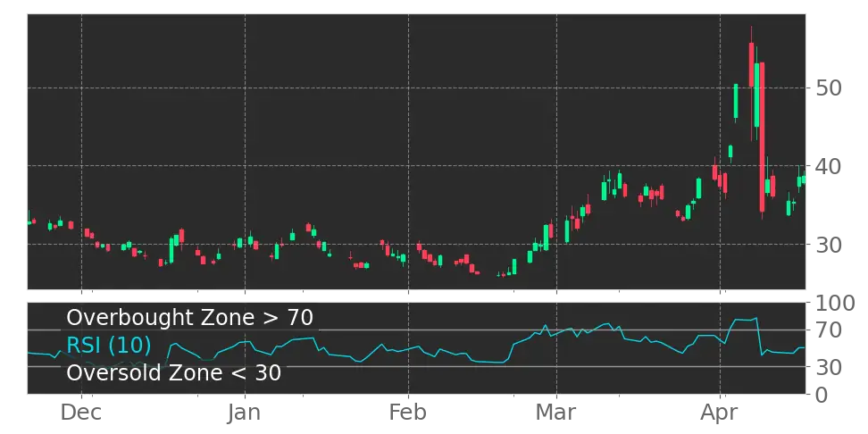
Task: Click the 'Apr' month axis label
Action: 720,413
